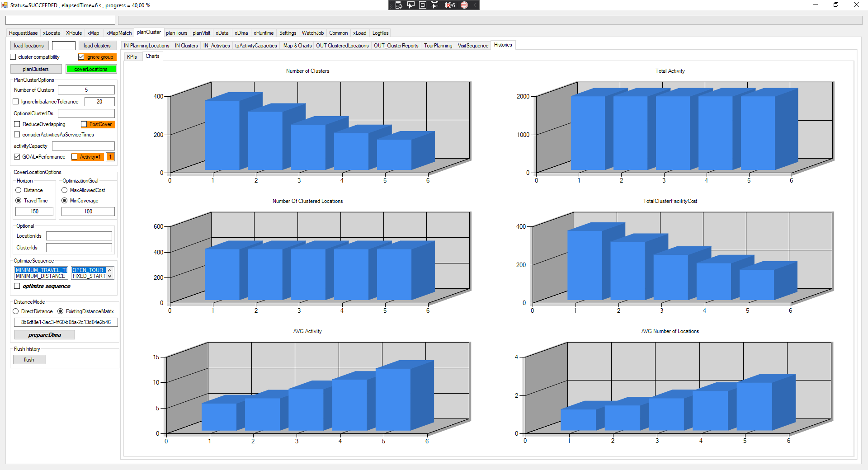The width and height of the screenshot is (868, 470).
Task: Click the application icon in the title bar
Action: click(5, 5)
